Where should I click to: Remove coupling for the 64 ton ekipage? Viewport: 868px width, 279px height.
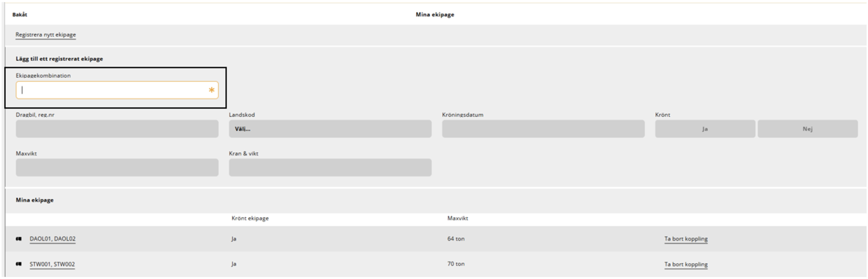[x=686, y=239]
